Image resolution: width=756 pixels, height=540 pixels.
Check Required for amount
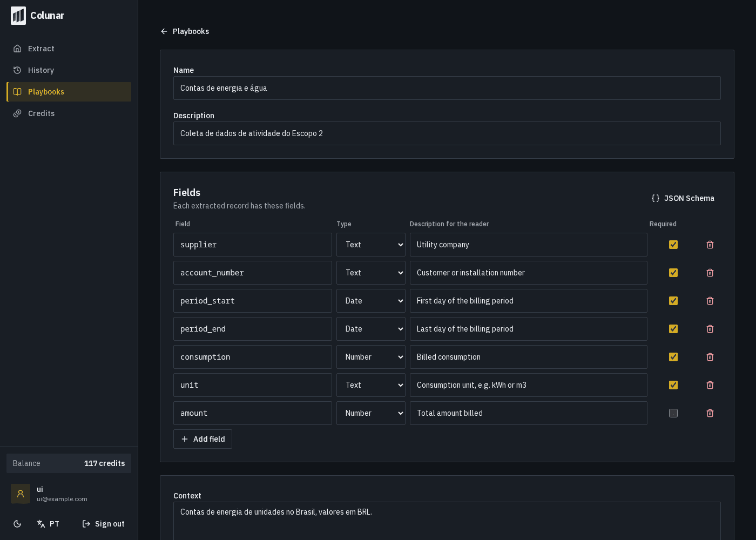pos(673,413)
